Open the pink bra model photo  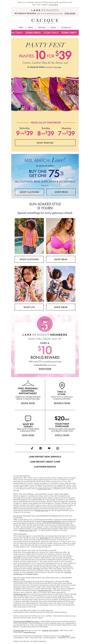(61, 236)
